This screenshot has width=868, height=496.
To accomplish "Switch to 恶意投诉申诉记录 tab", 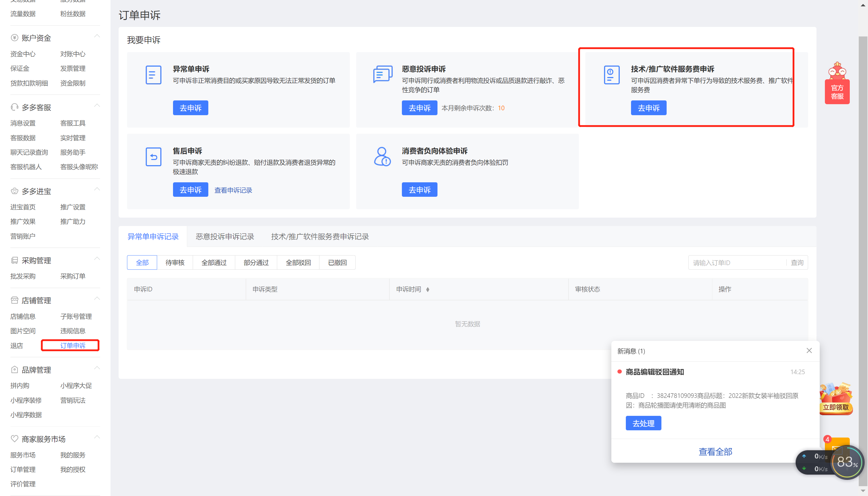I will [225, 236].
